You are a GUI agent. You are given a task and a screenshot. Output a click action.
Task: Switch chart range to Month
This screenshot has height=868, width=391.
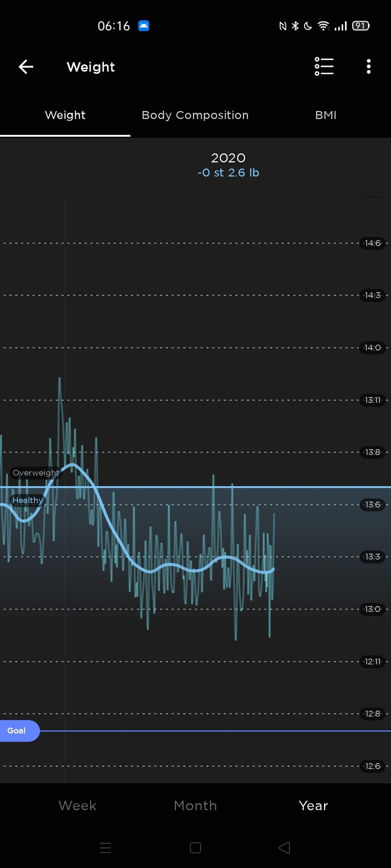point(195,806)
